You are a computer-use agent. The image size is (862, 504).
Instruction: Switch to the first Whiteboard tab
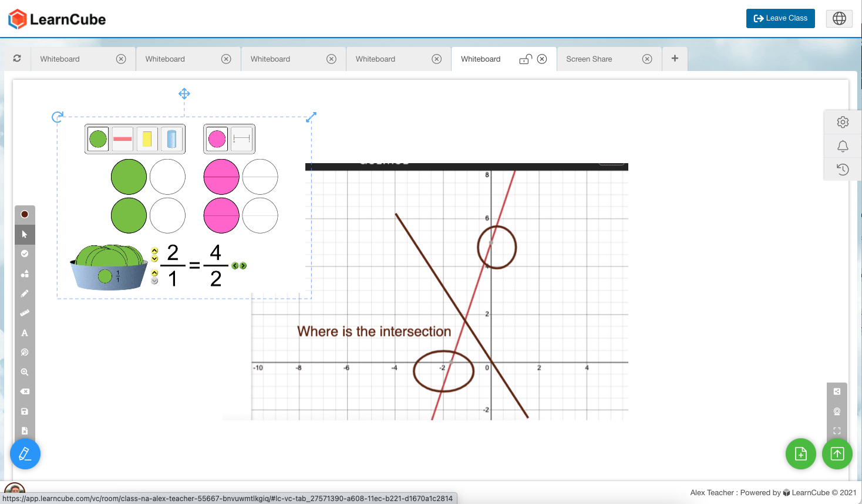60,59
